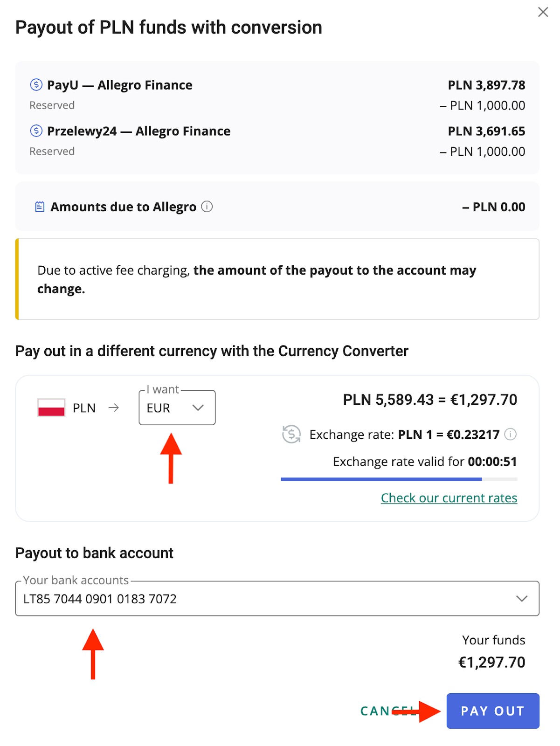The height and width of the screenshot is (746, 560).
Task: Expand the EUR dropdown chevron
Action: click(198, 408)
